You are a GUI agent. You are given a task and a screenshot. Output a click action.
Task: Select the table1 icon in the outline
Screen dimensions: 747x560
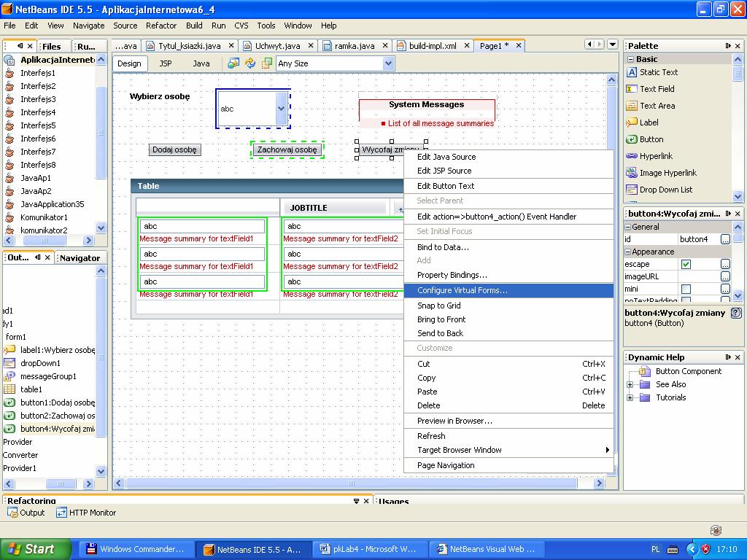click(x=9, y=389)
